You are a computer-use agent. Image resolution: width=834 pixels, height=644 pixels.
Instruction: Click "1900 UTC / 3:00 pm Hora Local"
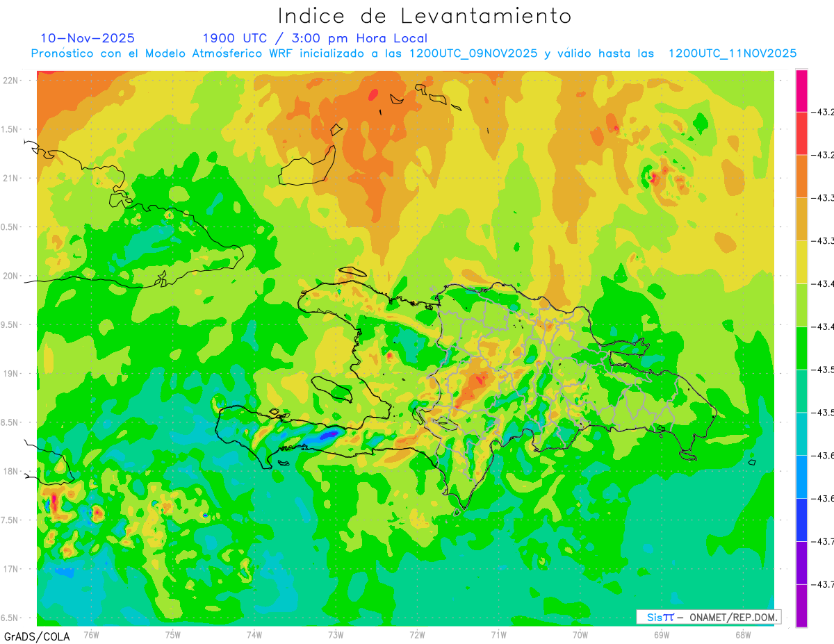tap(315, 38)
